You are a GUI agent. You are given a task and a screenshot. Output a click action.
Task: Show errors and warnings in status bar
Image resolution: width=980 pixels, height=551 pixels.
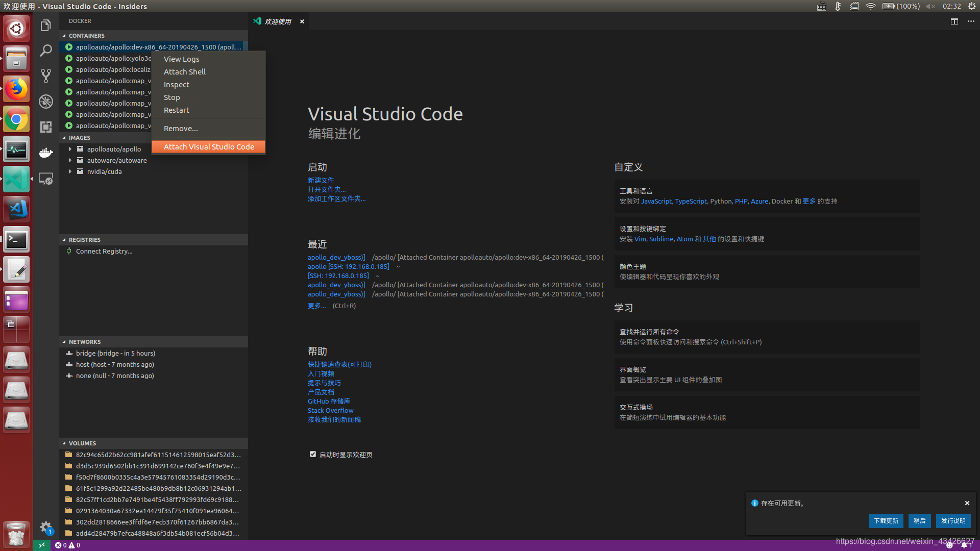click(67, 545)
